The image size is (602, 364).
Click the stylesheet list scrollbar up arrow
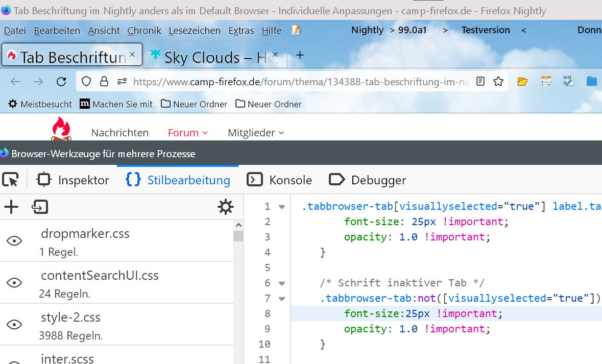tap(238, 225)
